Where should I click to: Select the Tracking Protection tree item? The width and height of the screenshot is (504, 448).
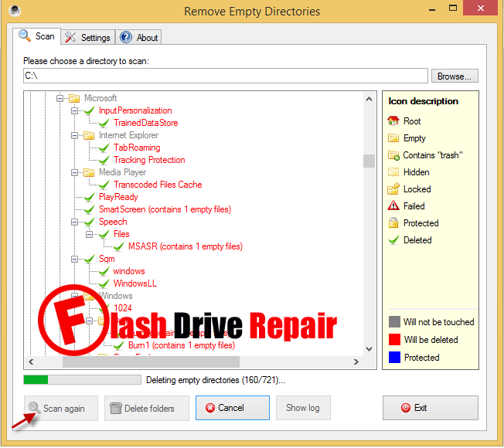pos(149,160)
